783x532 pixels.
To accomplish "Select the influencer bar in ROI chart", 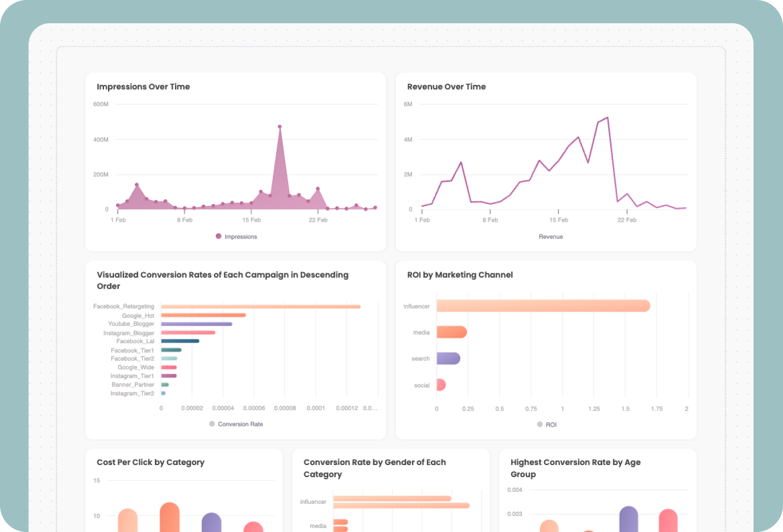I will [x=543, y=306].
